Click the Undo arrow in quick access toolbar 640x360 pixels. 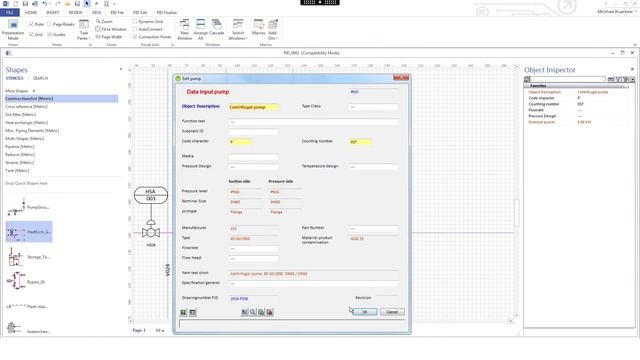pyautogui.click(x=44, y=4)
